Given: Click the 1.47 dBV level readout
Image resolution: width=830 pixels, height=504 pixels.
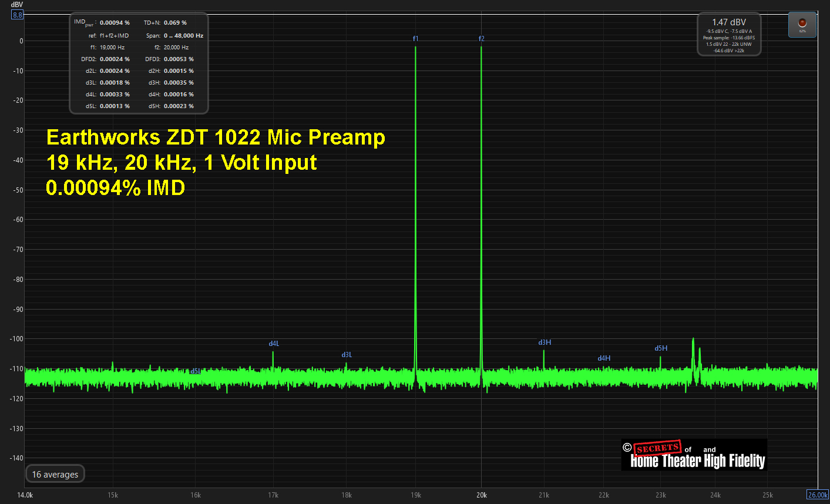Looking at the screenshot, I should [x=729, y=22].
